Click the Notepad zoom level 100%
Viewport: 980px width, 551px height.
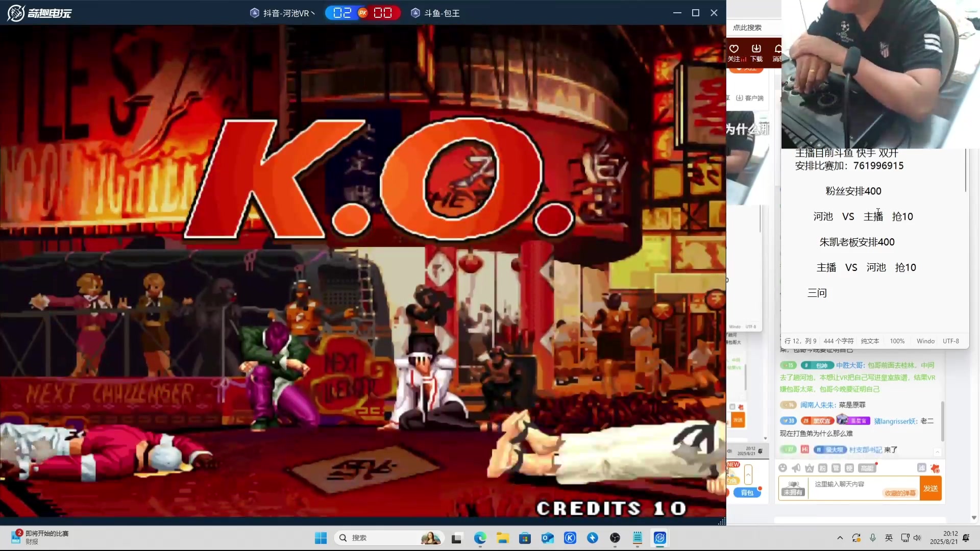[897, 341]
